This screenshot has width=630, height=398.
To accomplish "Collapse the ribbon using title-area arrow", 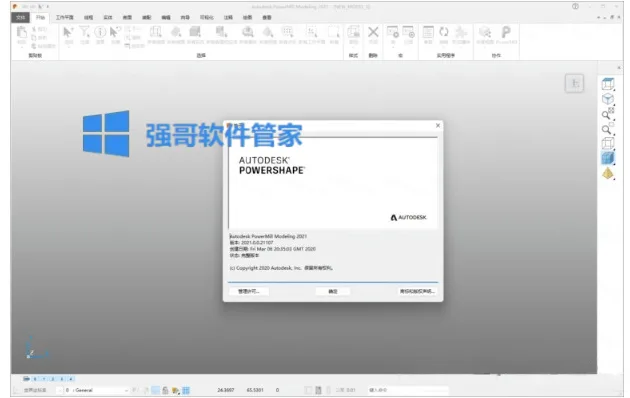I will [x=599, y=17].
